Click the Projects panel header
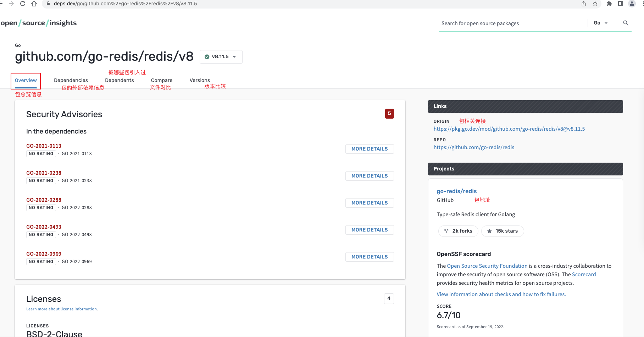This screenshot has width=644, height=337. click(525, 169)
